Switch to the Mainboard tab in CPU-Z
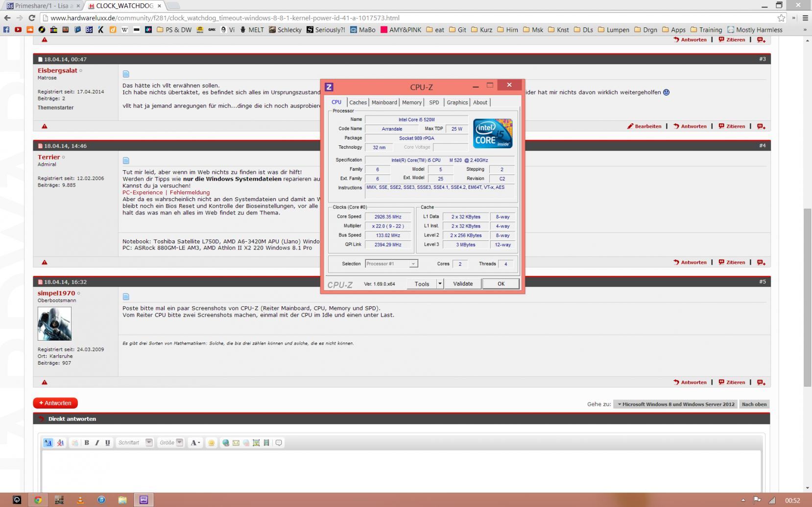Image resolution: width=812 pixels, height=507 pixels. coord(384,102)
